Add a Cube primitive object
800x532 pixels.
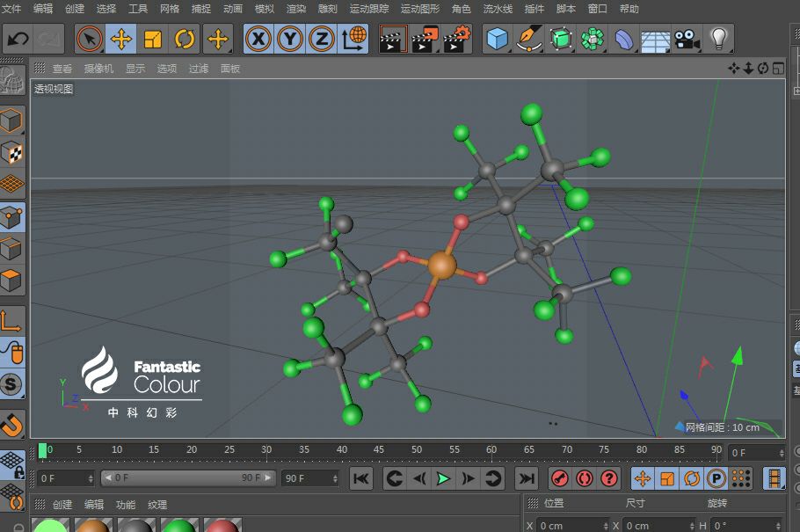(498, 39)
